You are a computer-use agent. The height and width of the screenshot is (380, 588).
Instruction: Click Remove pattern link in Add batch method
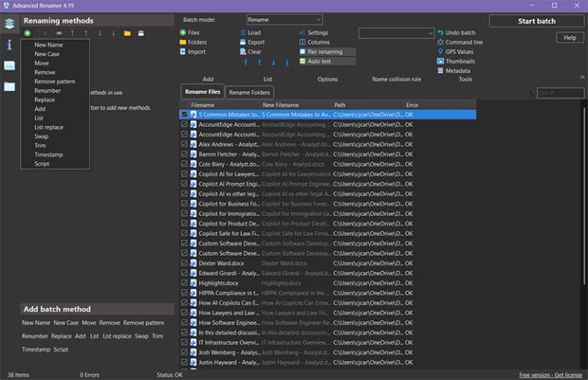pyautogui.click(x=143, y=323)
